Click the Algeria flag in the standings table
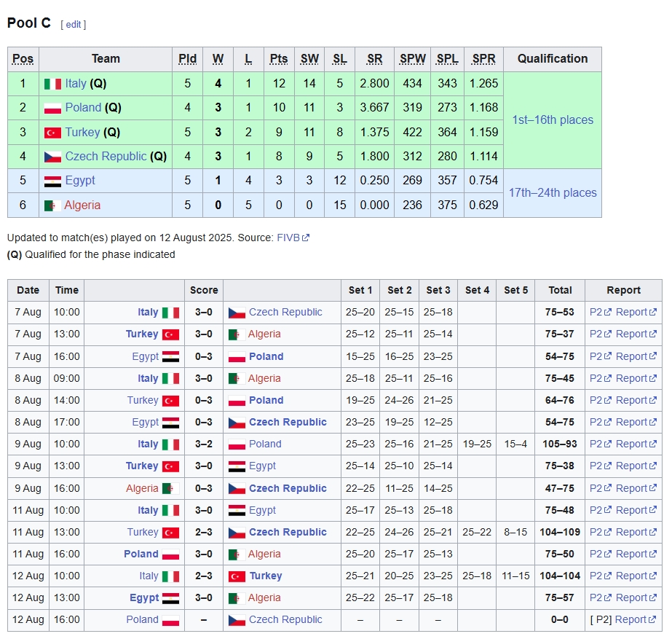 (52, 205)
